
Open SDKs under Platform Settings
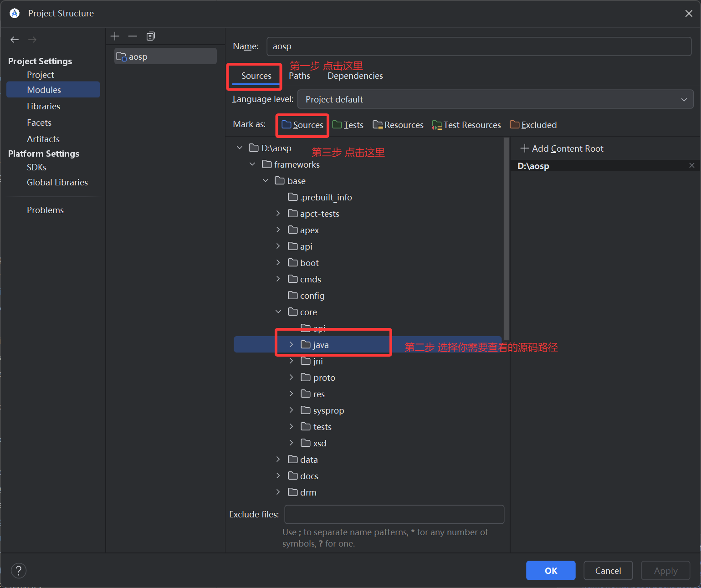[36, 167]
